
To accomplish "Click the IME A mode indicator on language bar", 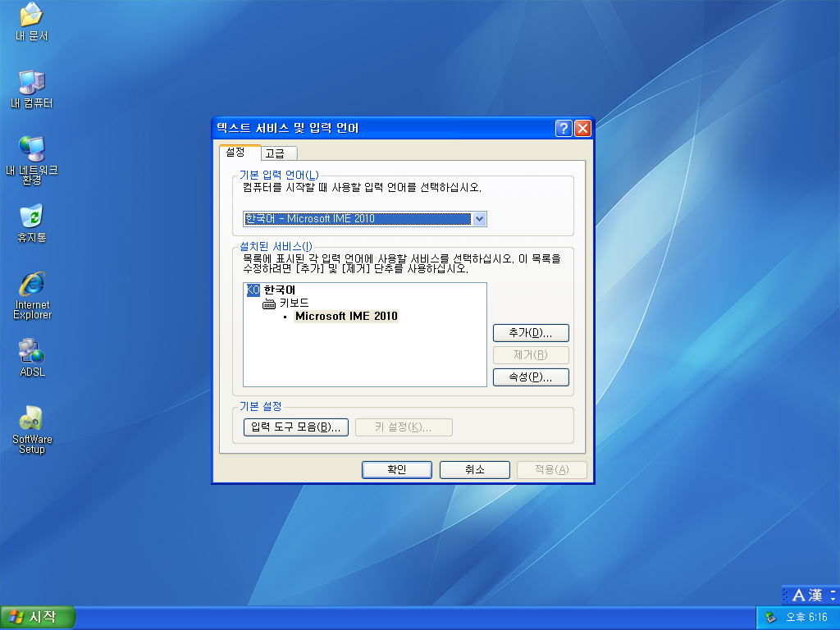I will (799, 595).
